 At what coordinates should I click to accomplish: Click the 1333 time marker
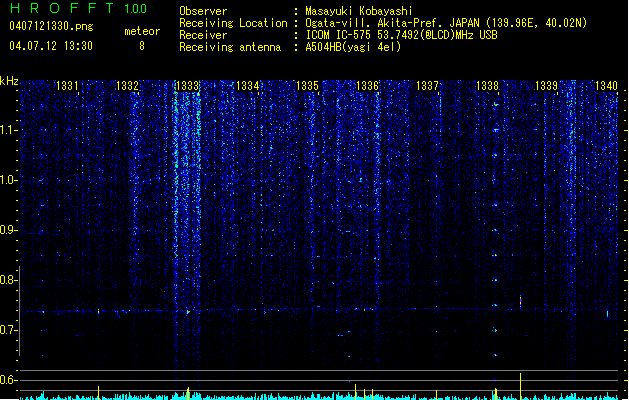[187, 85]
